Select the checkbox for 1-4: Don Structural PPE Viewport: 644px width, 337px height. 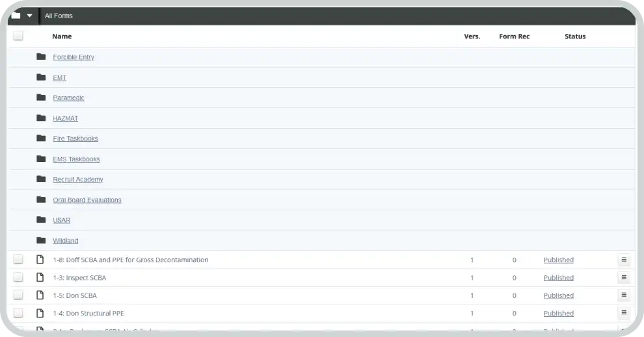pos(18,313)
